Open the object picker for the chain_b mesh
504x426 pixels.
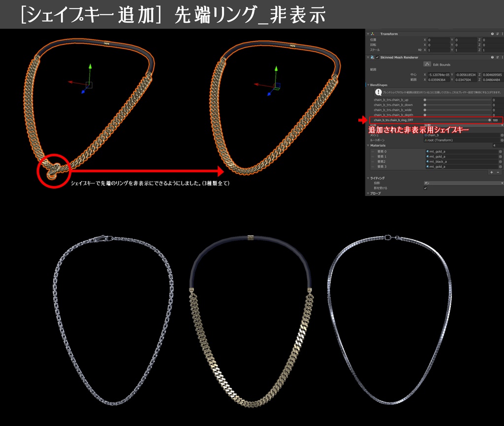[502, 136]
